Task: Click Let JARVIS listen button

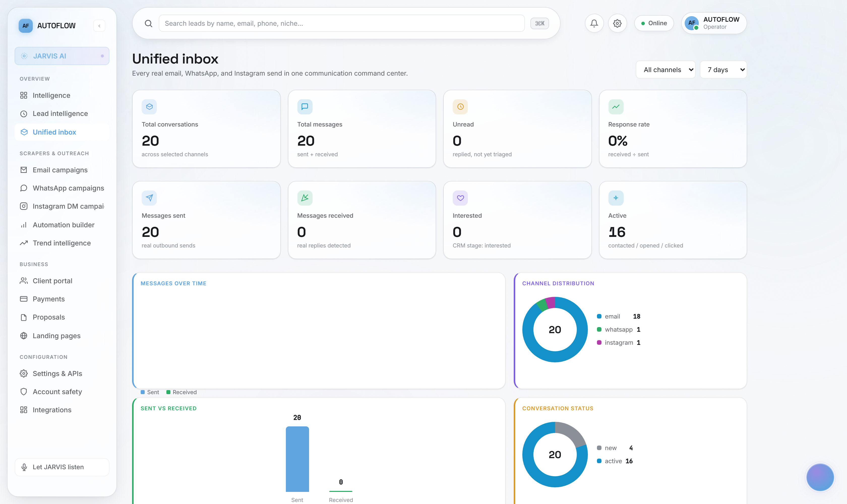Action: [62, 467]
